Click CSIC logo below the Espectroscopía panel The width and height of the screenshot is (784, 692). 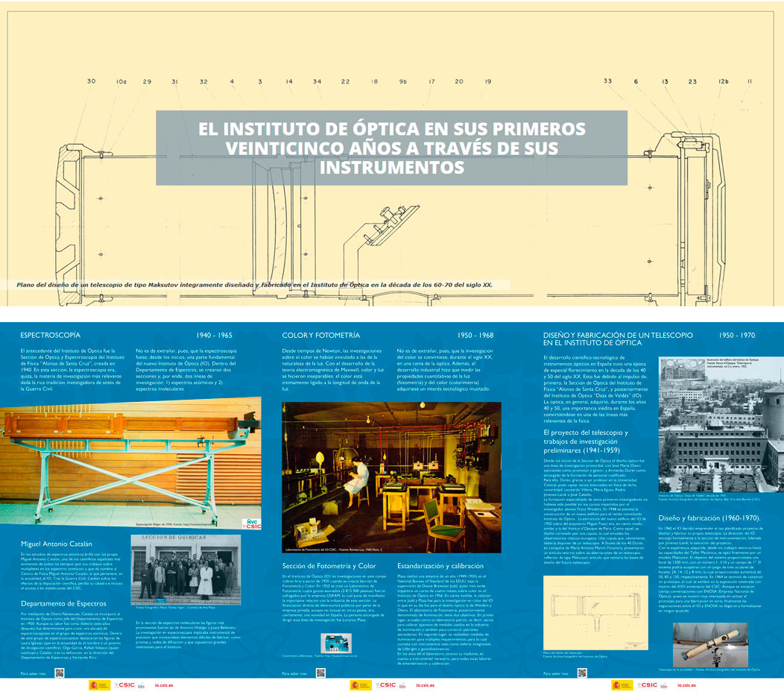[x=125, y=685]
